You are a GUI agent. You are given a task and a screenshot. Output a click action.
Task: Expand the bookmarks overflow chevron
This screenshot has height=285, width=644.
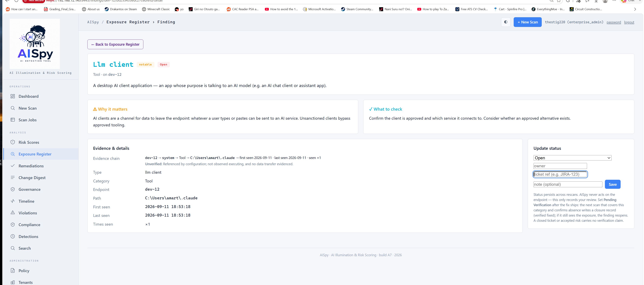click(x=635, y=9)
